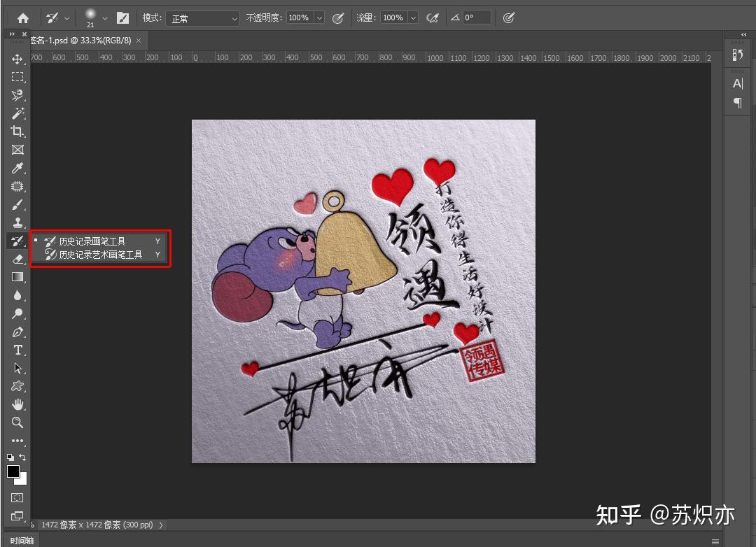The width and height of the screenshot is (756, 547).
Task: Switch to the 签名-1.psd document tab
Action: tap(80, 41)
